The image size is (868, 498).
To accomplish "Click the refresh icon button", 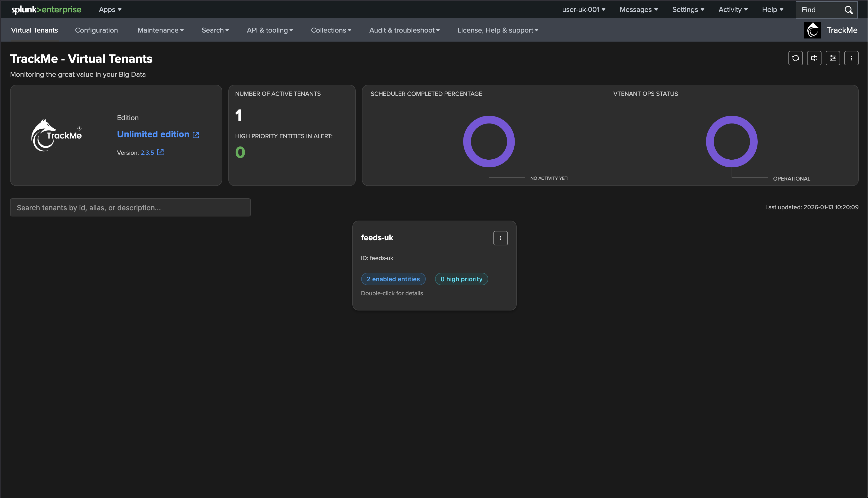I will (795, 58).
